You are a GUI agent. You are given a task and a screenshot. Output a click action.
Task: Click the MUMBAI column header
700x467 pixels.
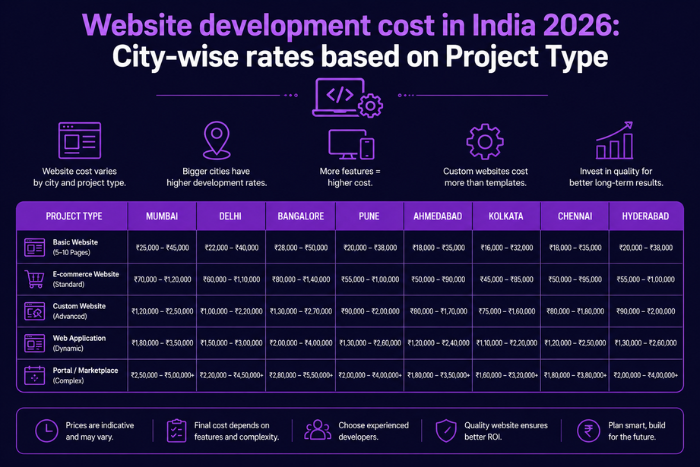coord(162,216)
